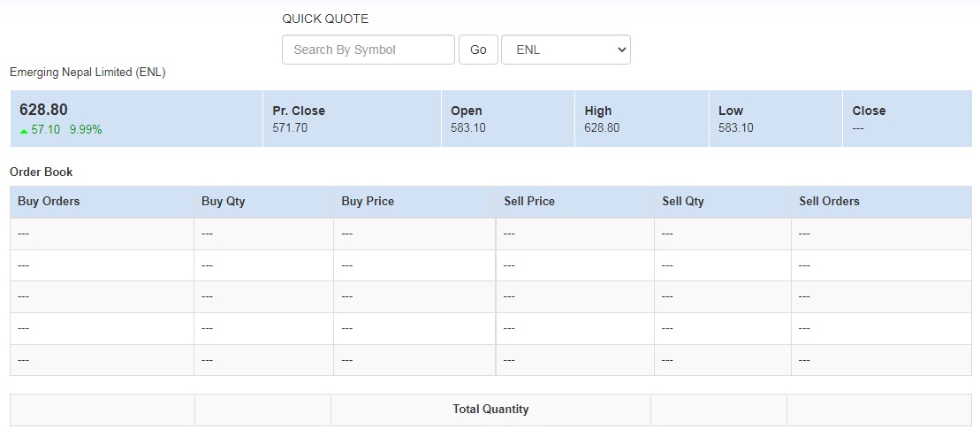Select the Low price cell
The width and height of the screenshot is (980, 437).
coord(735,128)
